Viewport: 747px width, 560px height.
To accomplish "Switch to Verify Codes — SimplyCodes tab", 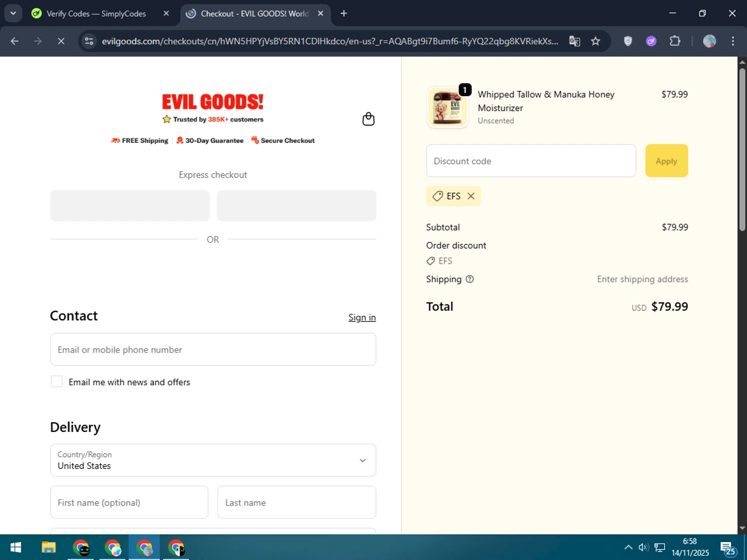I will (96, 13).
